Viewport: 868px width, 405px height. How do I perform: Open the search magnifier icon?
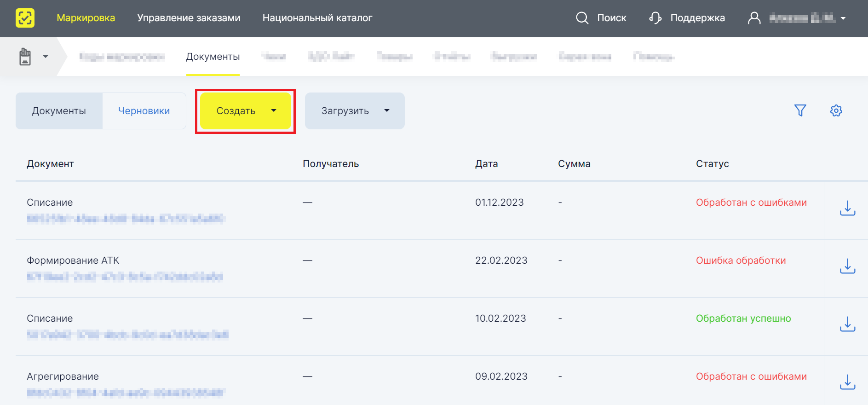point(582,18)
